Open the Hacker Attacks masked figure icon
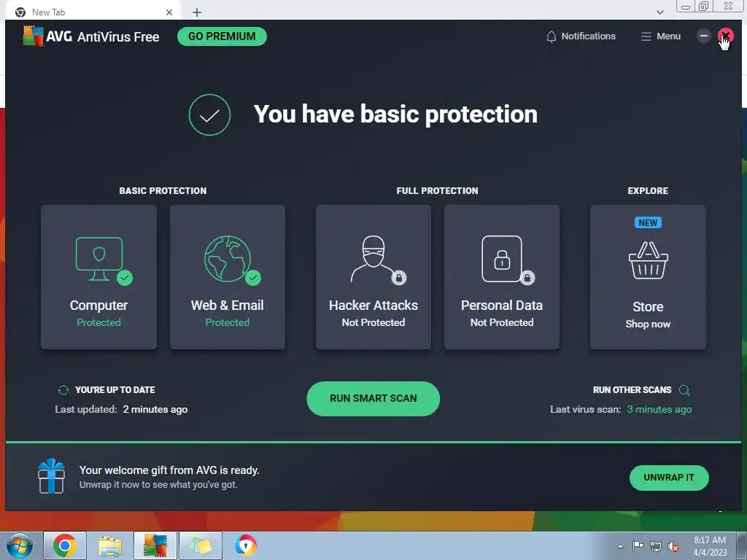 (x=373, y=259)
